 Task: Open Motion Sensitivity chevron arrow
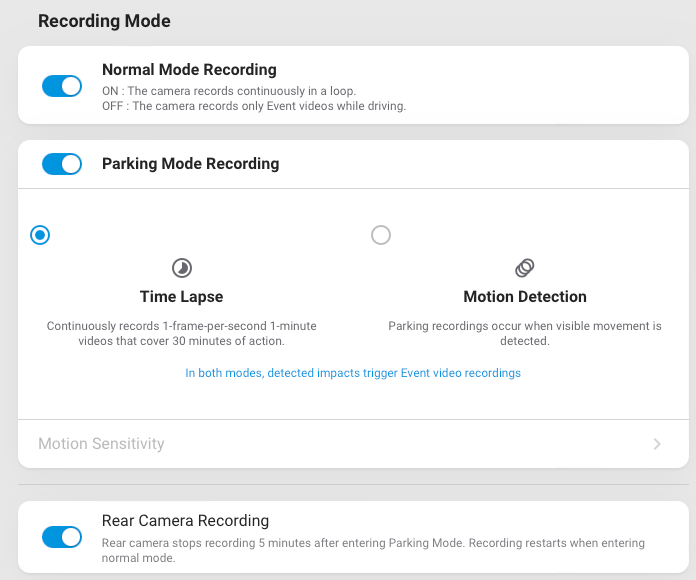(657, 444)
